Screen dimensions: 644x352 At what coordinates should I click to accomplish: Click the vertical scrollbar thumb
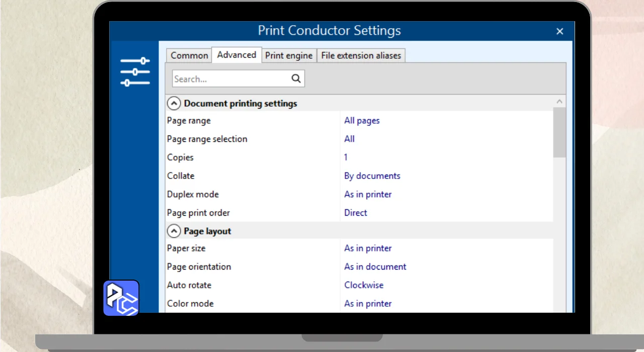559,132
